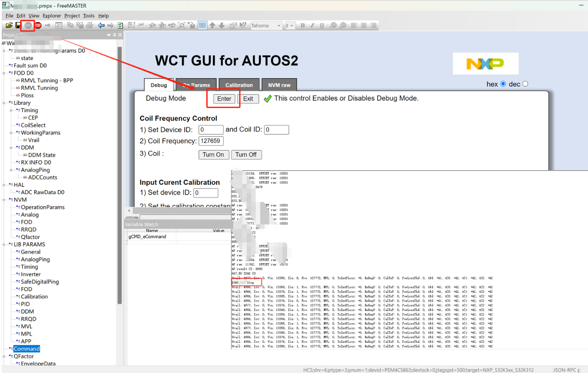Viewport: 588px width, 373px height.
Task: Click the Coil Frequency input field
Action: coord(211,141)
